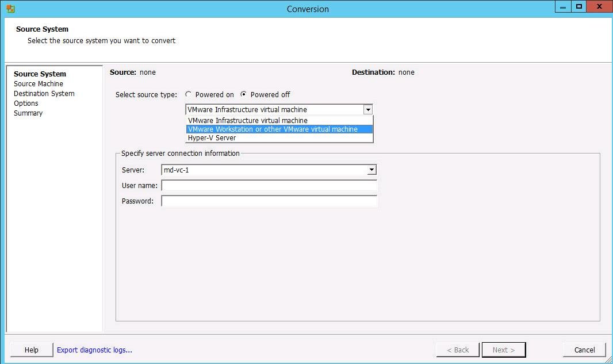Open Export diagnostic logs link

[95, 350]
